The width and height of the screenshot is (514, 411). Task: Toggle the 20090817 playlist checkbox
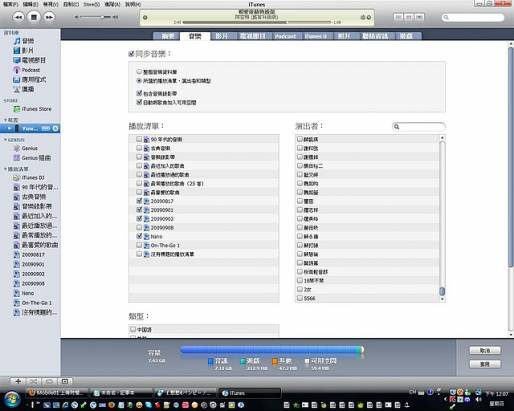click(x=139, y=201)
